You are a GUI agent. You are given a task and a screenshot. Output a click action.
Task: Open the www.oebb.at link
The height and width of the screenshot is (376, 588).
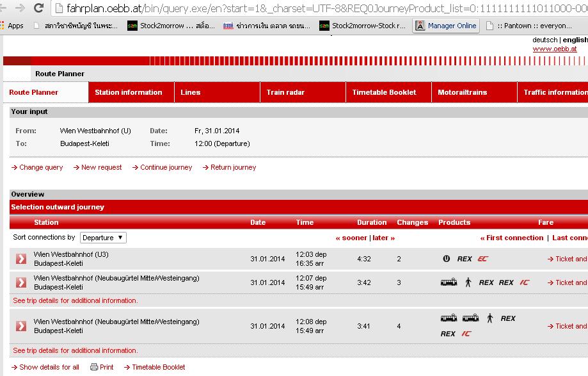pyautogui.click(x=555, y=49)
